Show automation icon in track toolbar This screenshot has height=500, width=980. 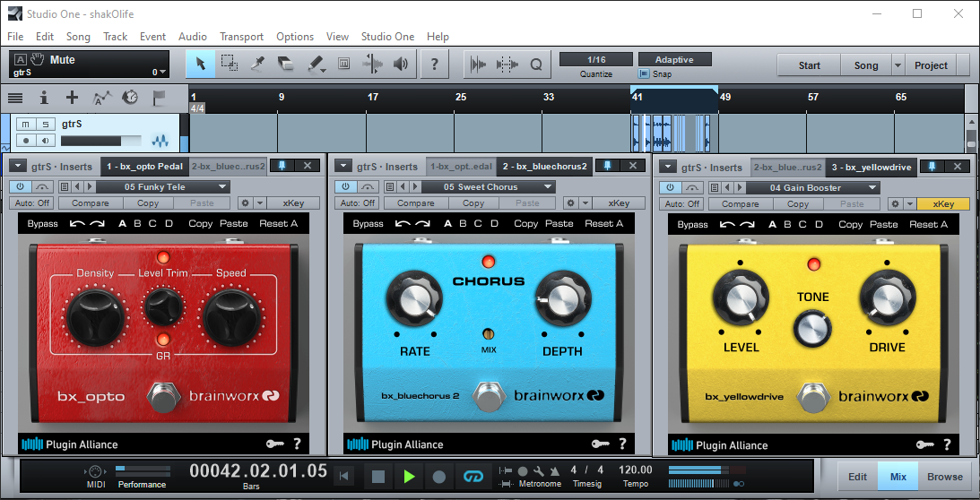tap(102, 99)
